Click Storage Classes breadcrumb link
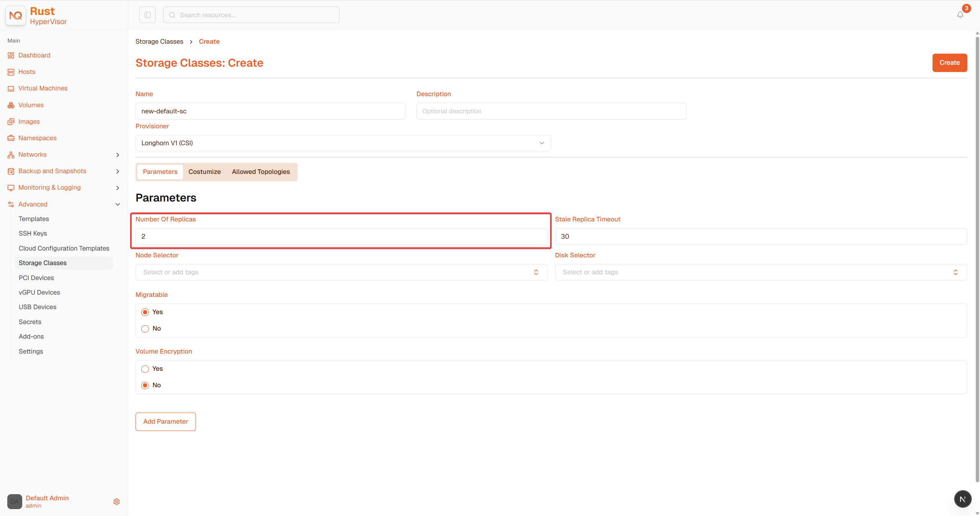980x516 pixels. pyautogui.click(x=159, y=41)
